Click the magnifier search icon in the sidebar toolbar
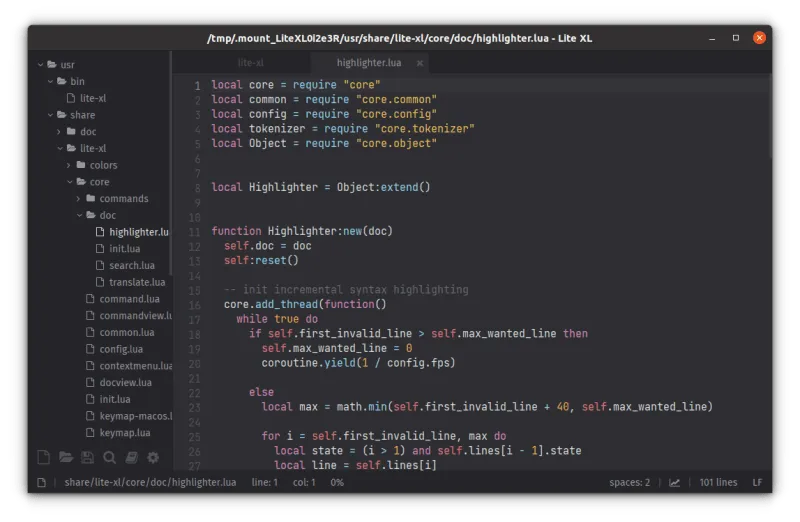The width and height of the screenshot is (800, 522). point(109,458)
